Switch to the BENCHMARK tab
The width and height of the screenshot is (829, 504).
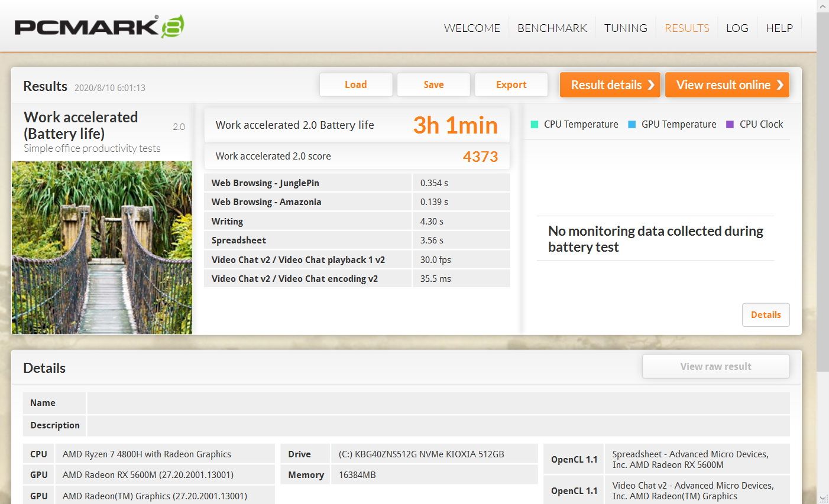click(x=552, y=28)
